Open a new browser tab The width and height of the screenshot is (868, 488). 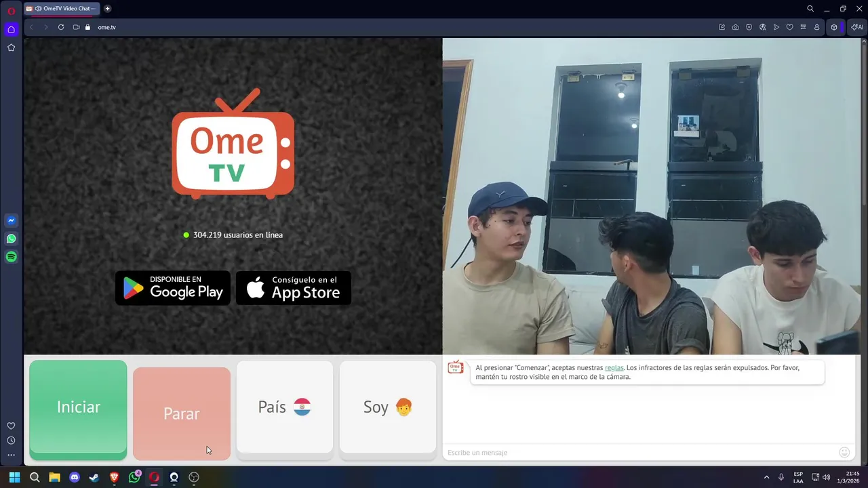pos(107,9)
